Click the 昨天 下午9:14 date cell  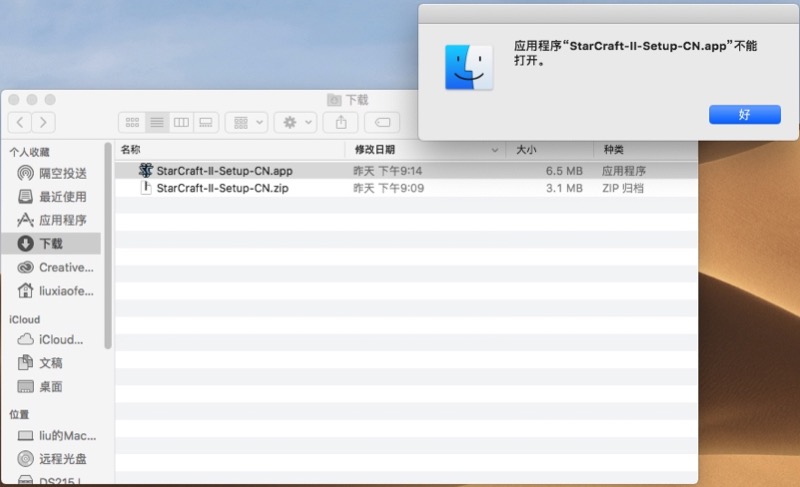pyautogui.click(x=388, y=171)
